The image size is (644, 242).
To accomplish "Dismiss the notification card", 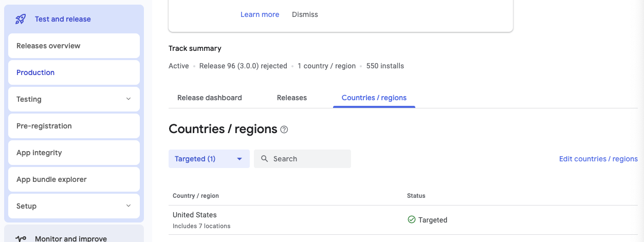I will point(305,14).
